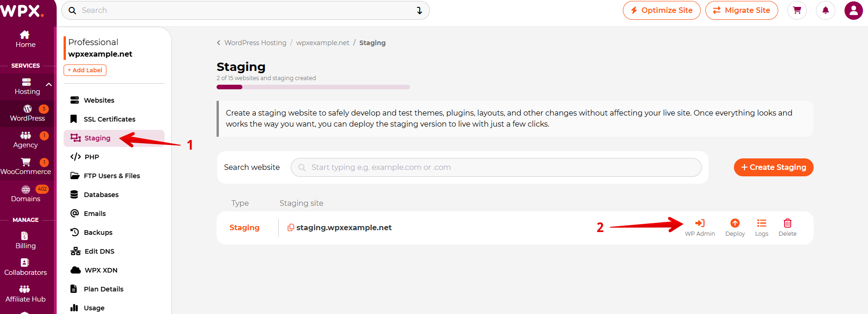This screenshot has height=314, width=868.
Task: Open WooCommerce service in sidebar
Action: tap(26, 167)
